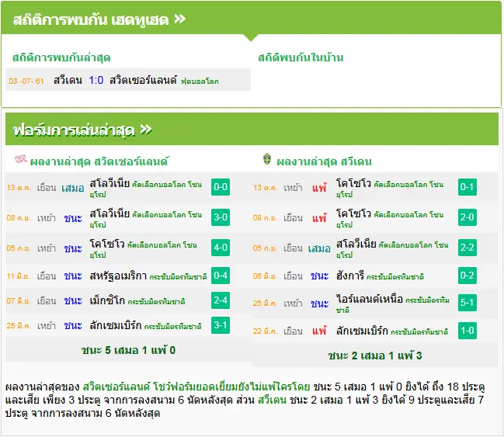This screenshot has height=437, width=504.
Task: Click the 3-1 score badge versus ลักเซมเบิร์ก
Action: [221, 325]
